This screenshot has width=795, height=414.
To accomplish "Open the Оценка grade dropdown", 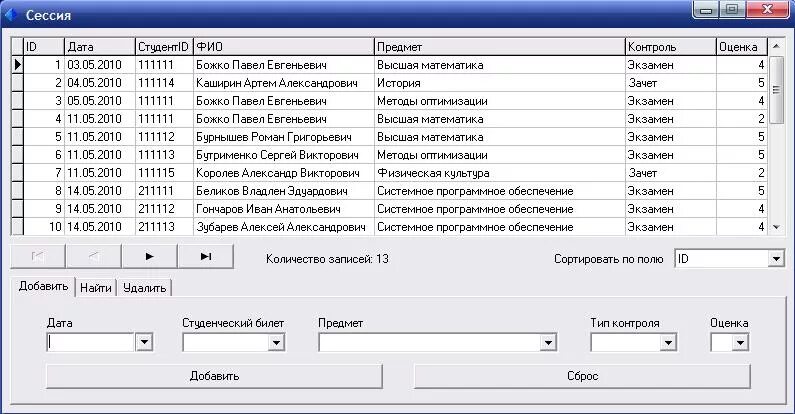I will tap(740, 343).
